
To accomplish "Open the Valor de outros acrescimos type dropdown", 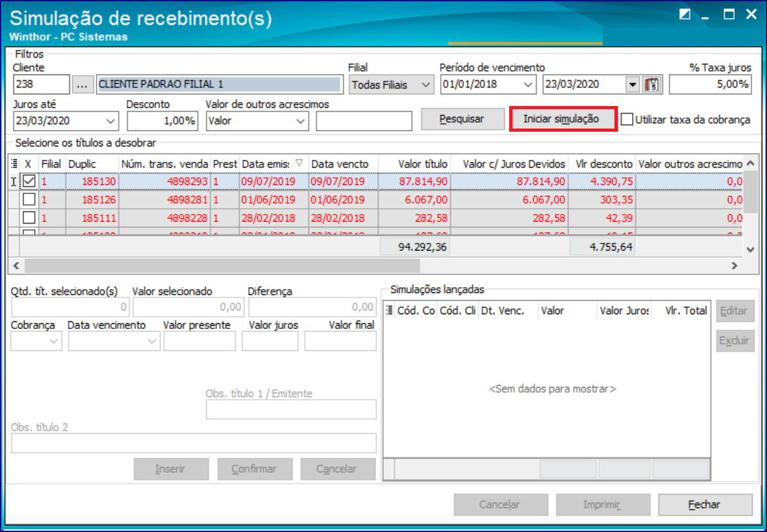I will tap(301, 121).
